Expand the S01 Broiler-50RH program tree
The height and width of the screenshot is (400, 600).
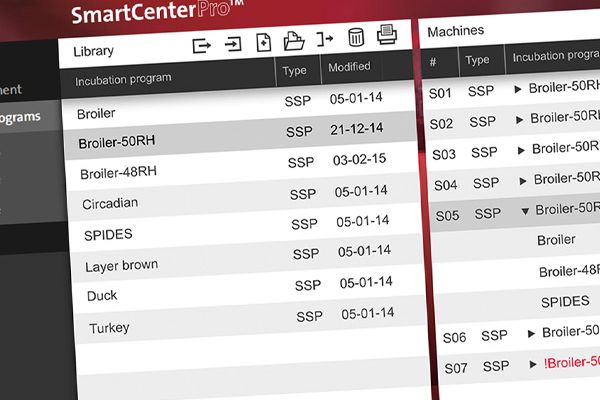[518, 90]
